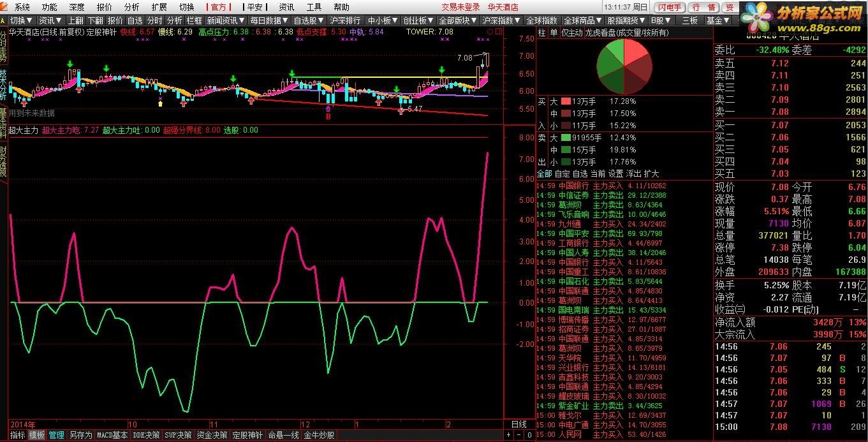Expand the B股 dropdown
Image resolution: width=868 pixels, height=442 pixels.
click(x=661, y=20)
